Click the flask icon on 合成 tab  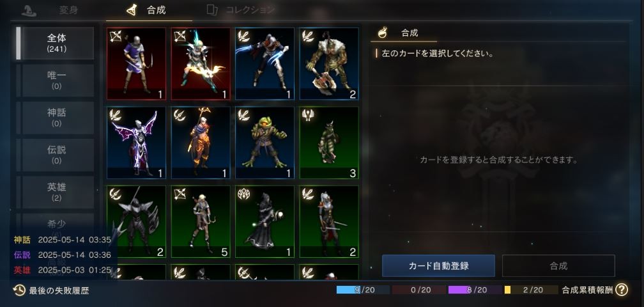click(x=132, y=10)
